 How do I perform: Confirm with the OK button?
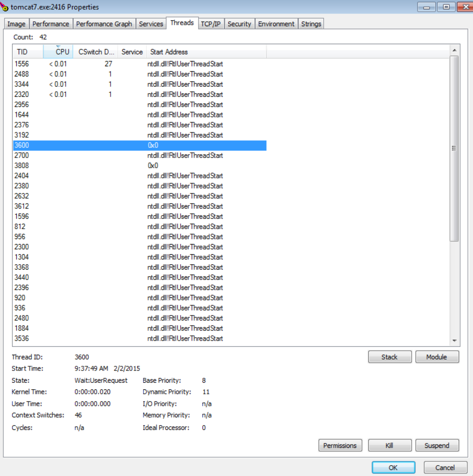pos(393,468)
